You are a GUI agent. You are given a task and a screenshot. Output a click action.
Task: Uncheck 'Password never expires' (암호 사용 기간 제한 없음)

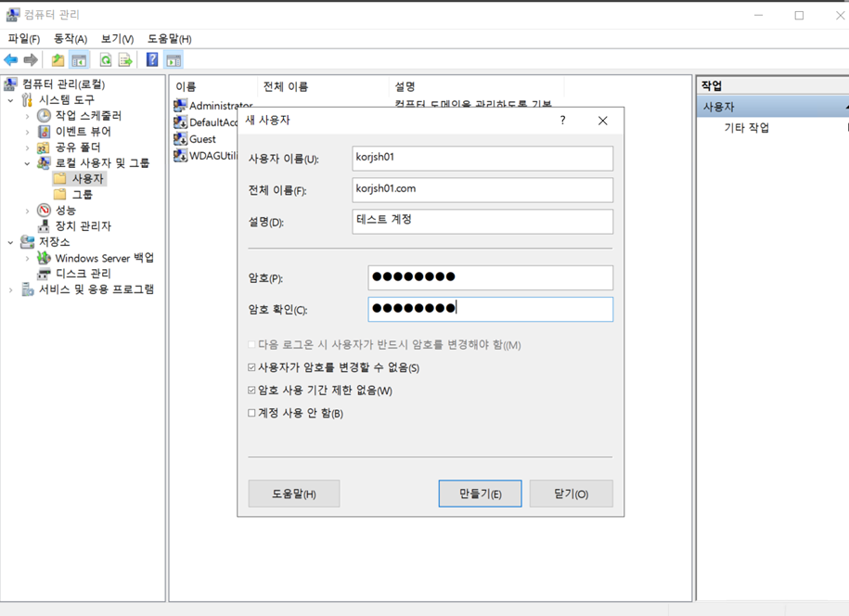coord(251,391)
